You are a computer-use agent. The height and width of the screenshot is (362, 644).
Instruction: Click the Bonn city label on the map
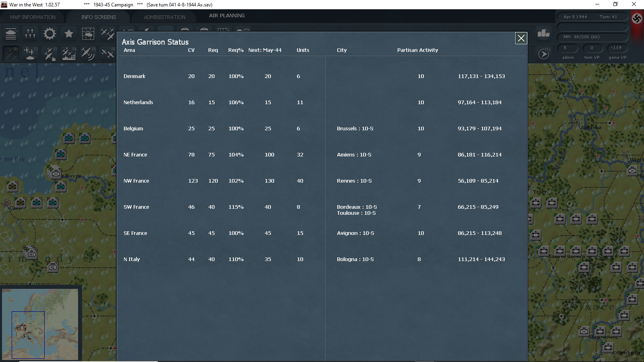click(x=563, y=79)
